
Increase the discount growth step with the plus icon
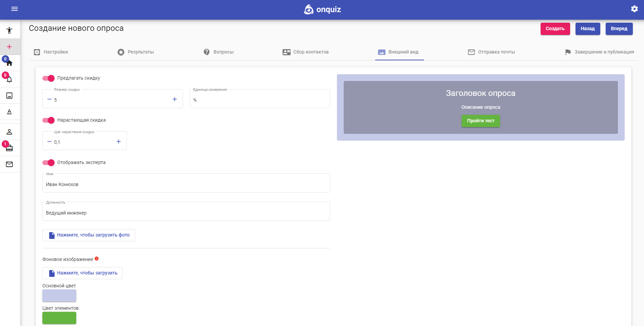click(119, 142)
